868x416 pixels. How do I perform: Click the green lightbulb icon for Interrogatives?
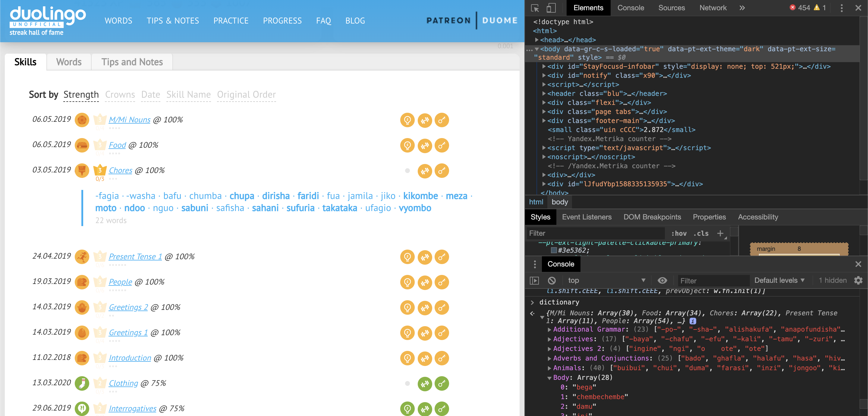point(407,408)
